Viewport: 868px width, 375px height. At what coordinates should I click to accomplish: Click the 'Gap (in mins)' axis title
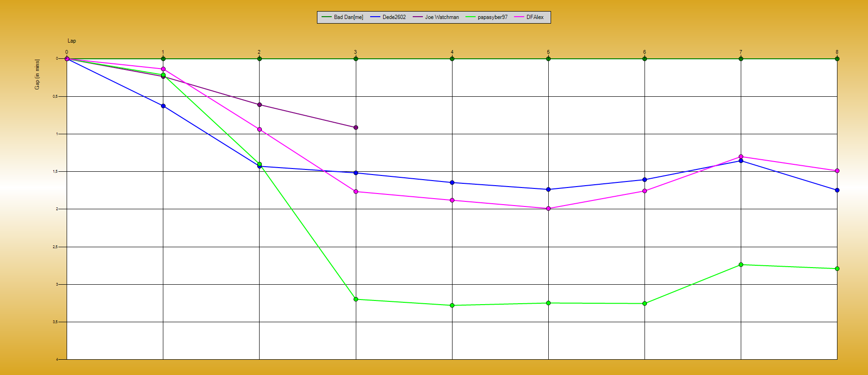click(x=37, y=74)
